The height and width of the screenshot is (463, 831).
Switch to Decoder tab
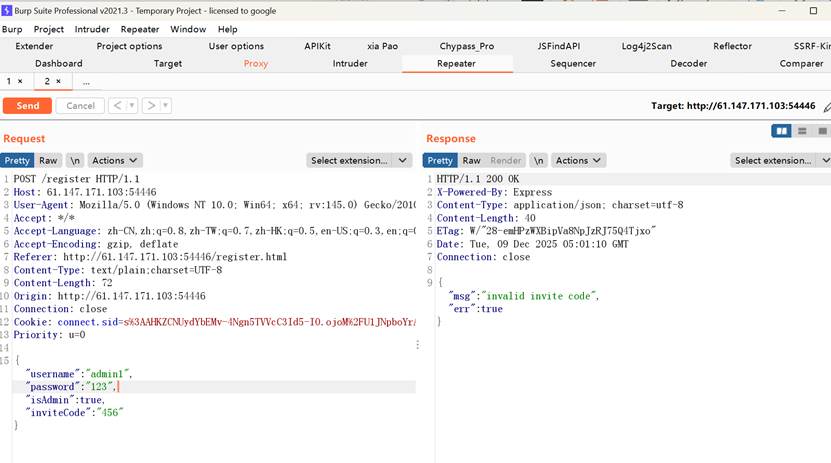[688, 63]
